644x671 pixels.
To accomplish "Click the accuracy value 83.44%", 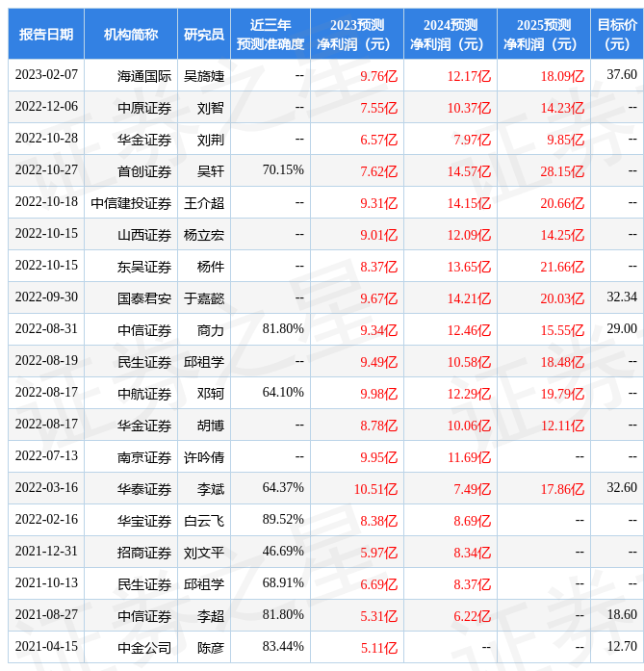I will tap(283, 646).
